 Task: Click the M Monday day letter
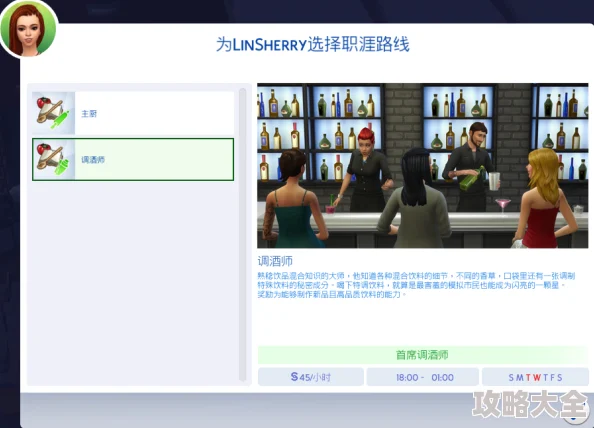(519, 377)
